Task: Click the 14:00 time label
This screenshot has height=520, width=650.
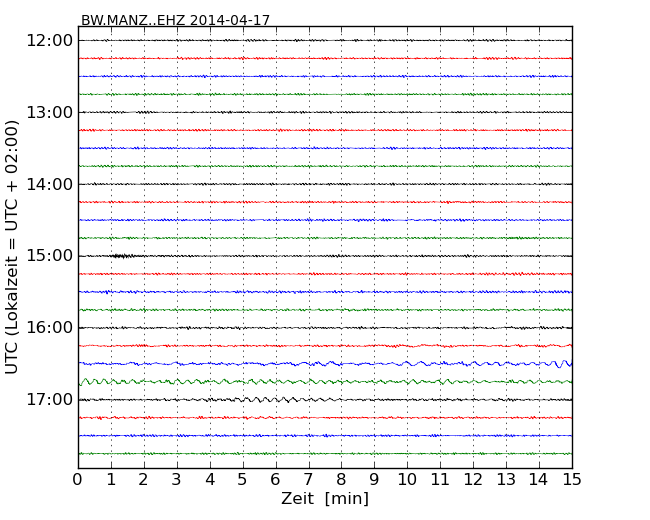Action: point(49,184)
